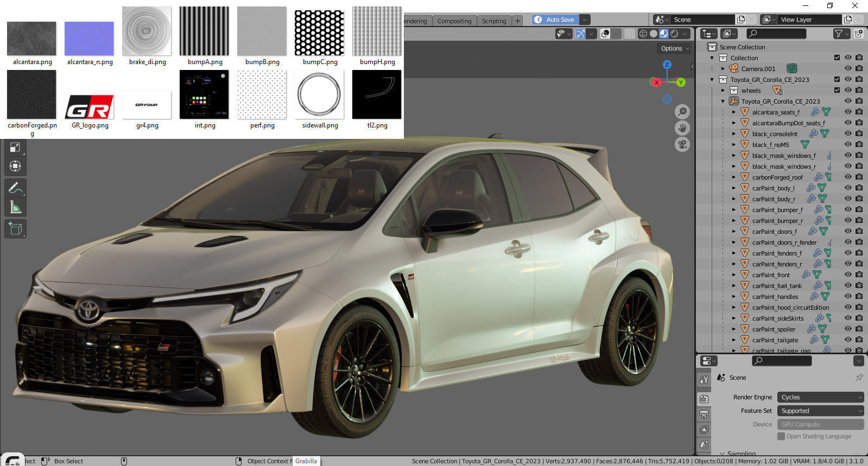Open the Device dropdown showing GPU Compute

click(x=820, y=424)
